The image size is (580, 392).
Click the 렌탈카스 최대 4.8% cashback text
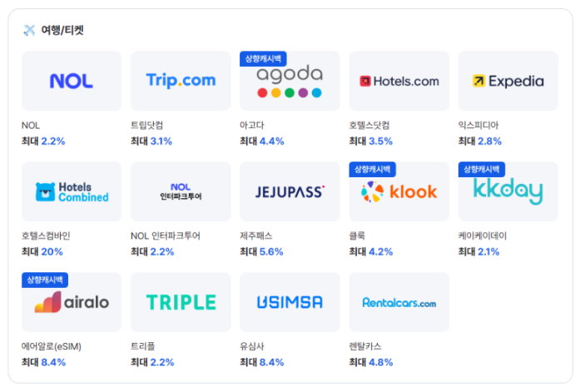pos(370,362)
